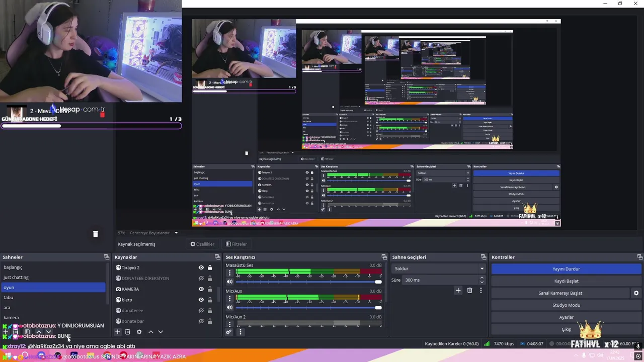644x362 pixels.
Task: Open virtual camera settings gear
Action: 636,293
